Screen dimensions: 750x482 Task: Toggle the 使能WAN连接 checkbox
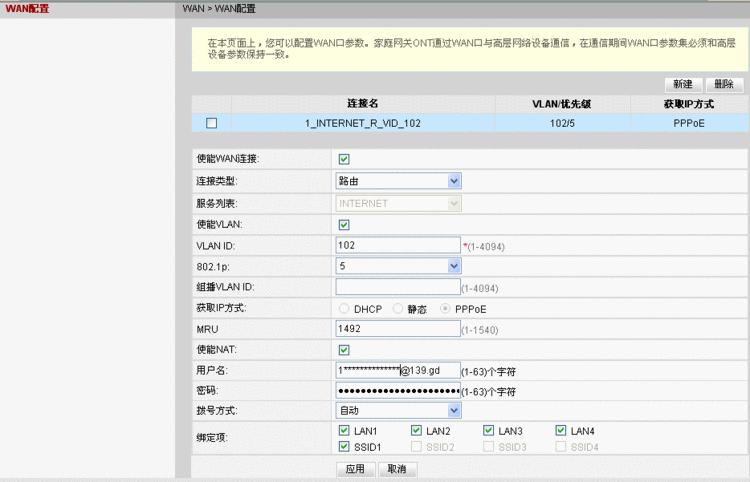coord(344,159)
